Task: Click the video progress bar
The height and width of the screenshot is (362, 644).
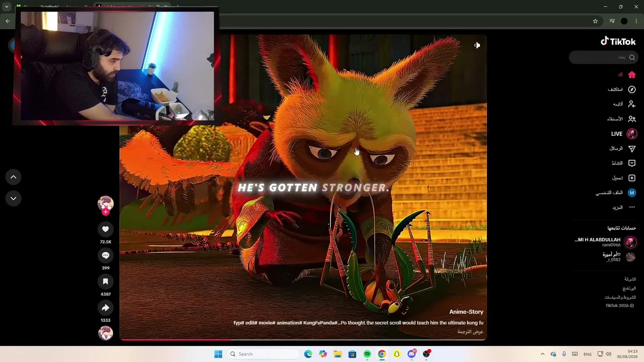Action: click(x=303, y=339)
